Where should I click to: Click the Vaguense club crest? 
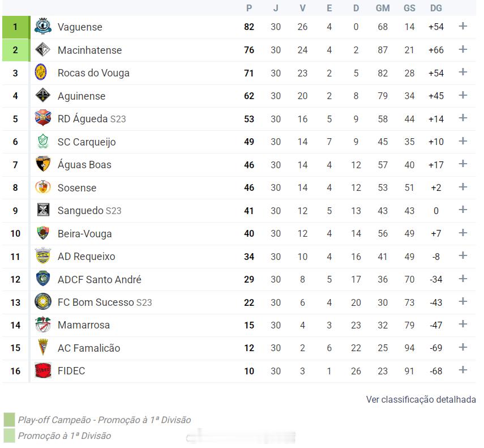[43, 27]
